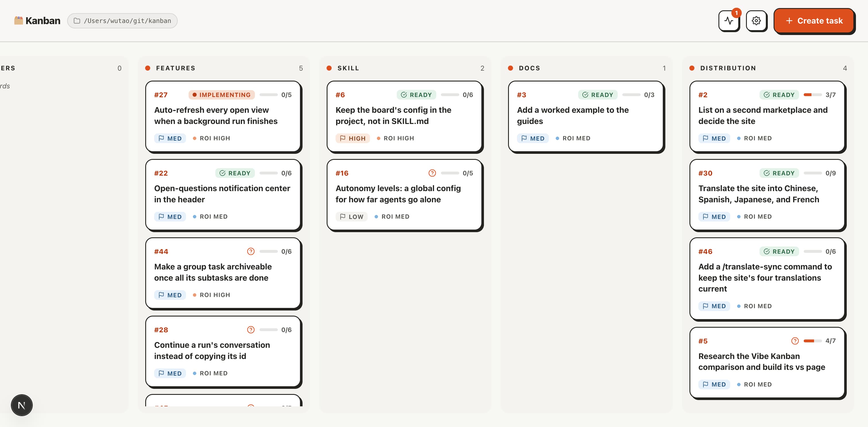Image resolution: width=868 pixels, height=427 pixels.
Task: Click the #27 task id
Action: 161,95
